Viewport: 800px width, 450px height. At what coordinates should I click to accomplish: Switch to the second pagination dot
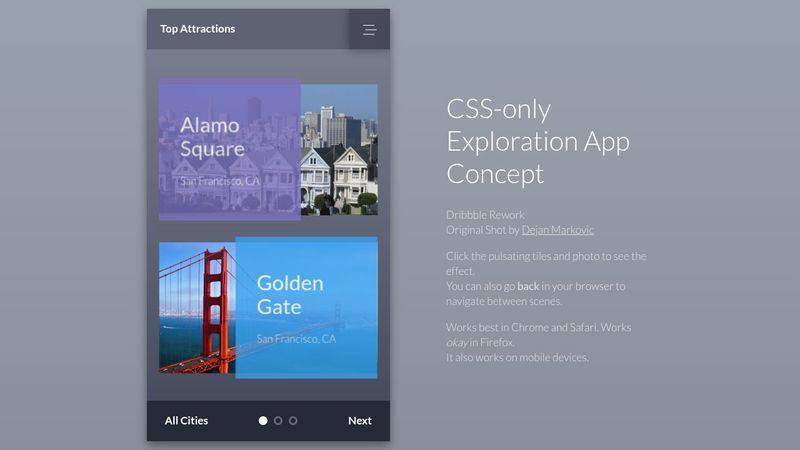278,421
